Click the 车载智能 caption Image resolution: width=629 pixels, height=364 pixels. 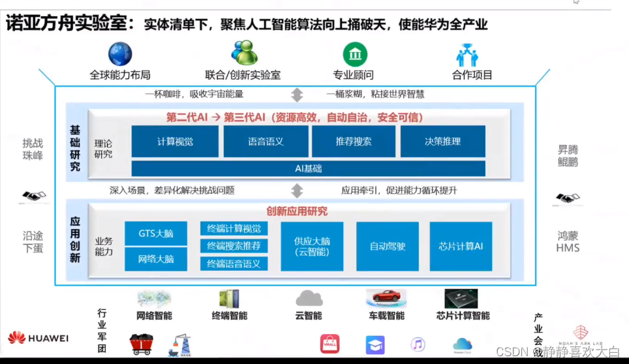pos(387,316)
